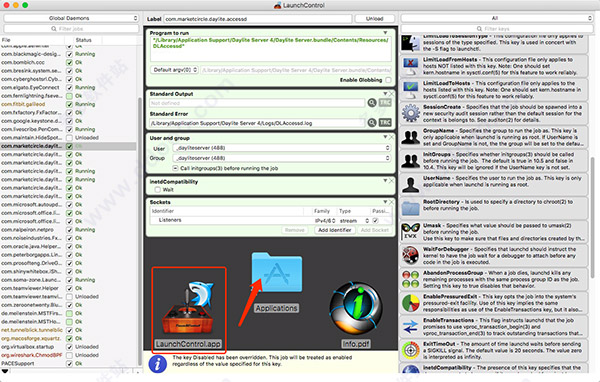Image resolution: width=600 pixels, height=382 pixels.
Task: Click the Add Identifier button
Action: point(335,230)
